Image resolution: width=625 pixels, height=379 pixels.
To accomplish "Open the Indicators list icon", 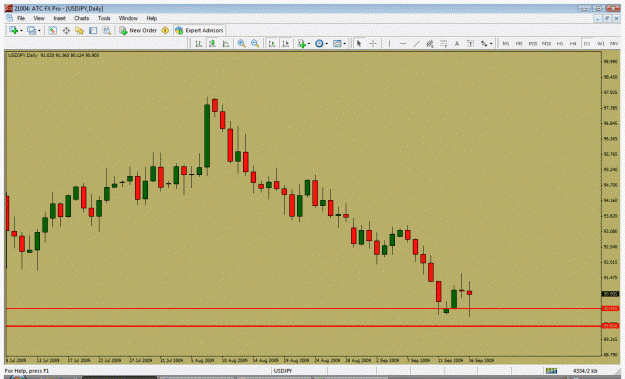I will [302, 43].
